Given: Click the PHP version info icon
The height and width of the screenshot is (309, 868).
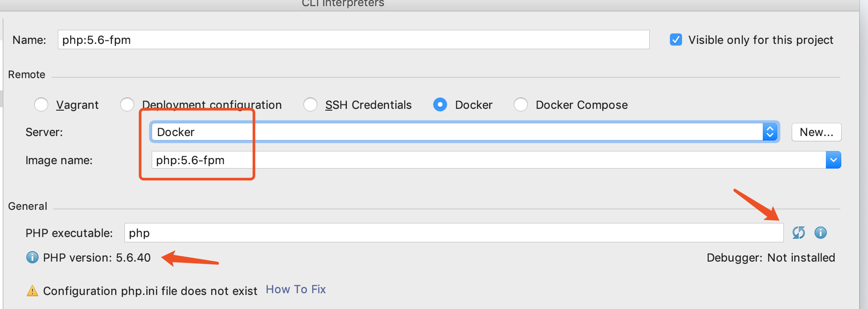Looking at the screenshot, I should coord(32,257).
